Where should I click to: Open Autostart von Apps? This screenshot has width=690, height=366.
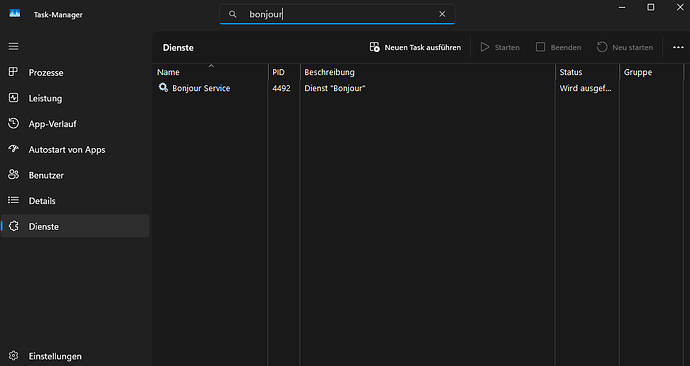(75, 150)
